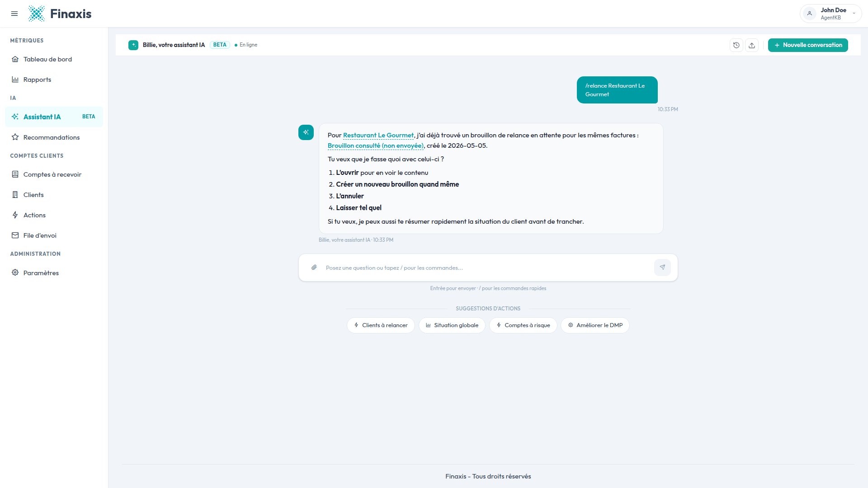Click "Finaxis - Tous droits réservés" footer text
Viewport: 868px width, 488px height.
click(488, 476)
